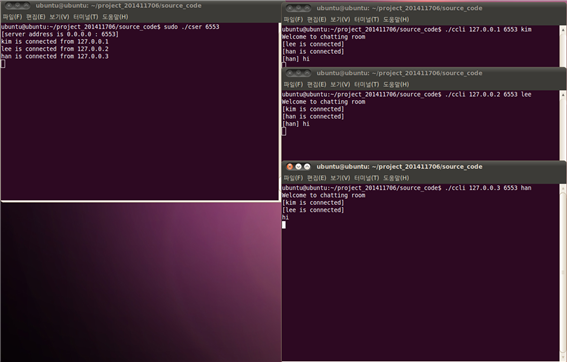Click 'Welcome to chatting room' in lee terminal
This screenshot has width=567, height=362.
(x=324, y=102)
